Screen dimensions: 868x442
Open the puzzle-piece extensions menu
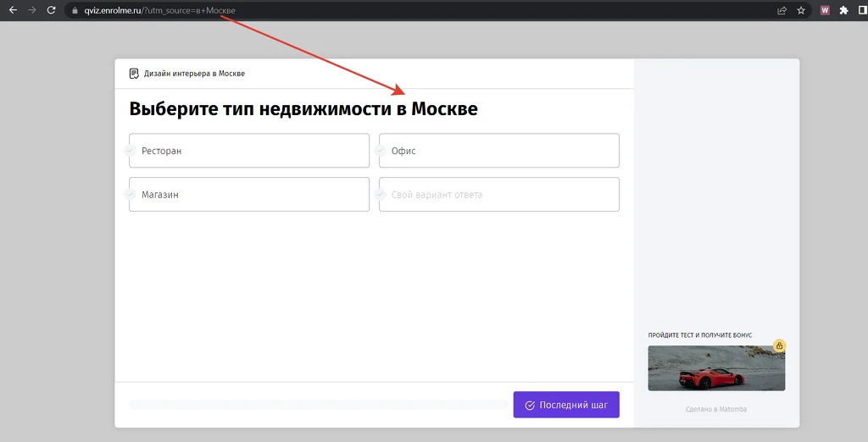tap(843, 10)
